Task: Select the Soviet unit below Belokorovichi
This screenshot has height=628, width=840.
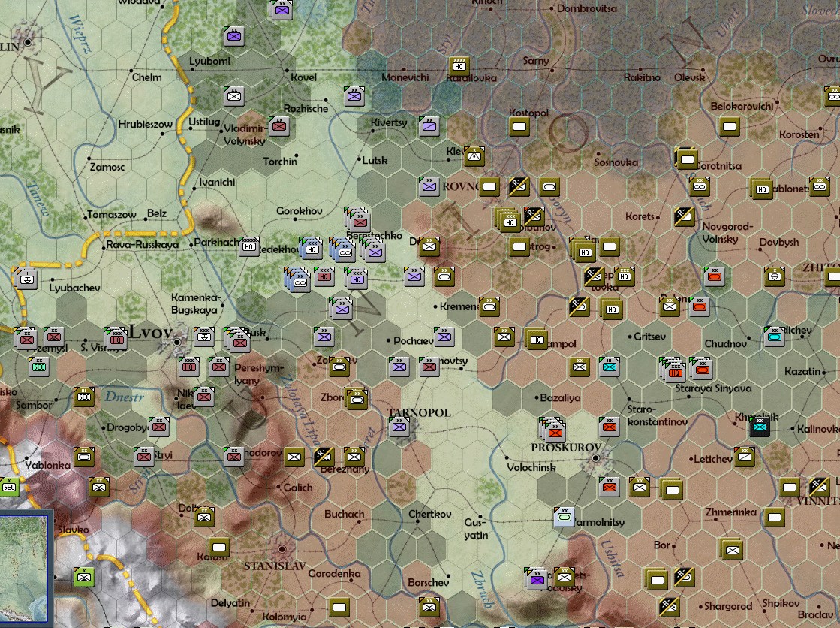Action: [x=729, y=126]
